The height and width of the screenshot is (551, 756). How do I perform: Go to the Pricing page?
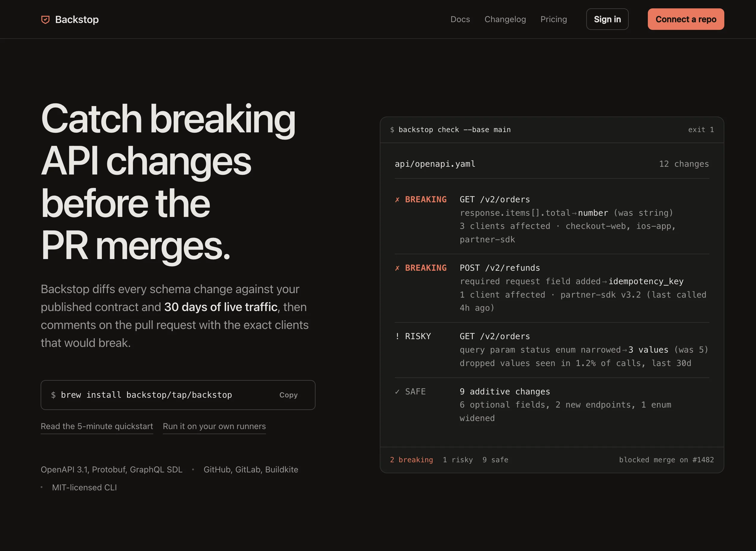(x=554, y=19)
